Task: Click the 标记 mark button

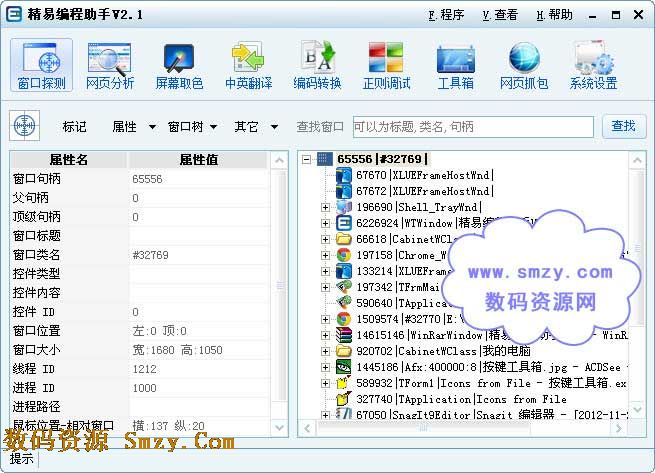Action: click(74, 126)
